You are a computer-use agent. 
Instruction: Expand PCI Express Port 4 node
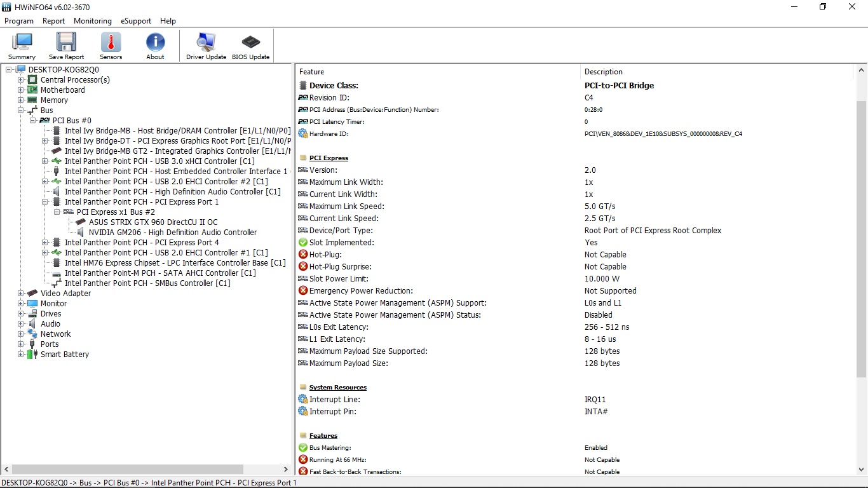point(45,243)
